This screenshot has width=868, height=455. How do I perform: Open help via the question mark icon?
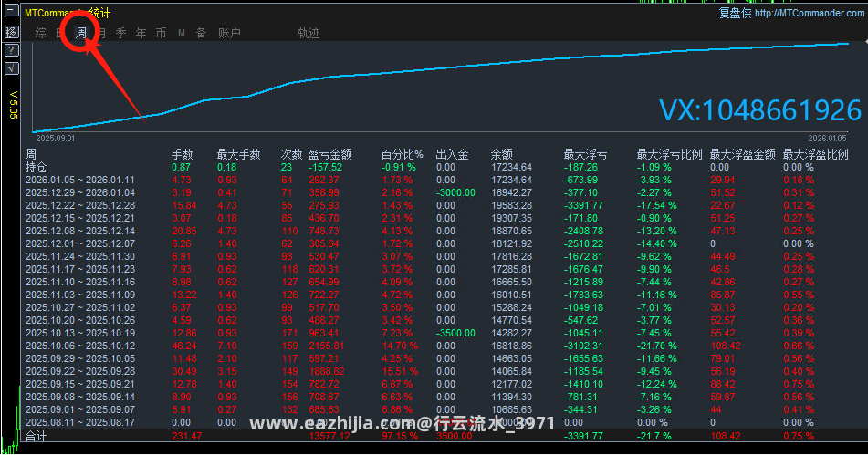(x=12, y=50)
